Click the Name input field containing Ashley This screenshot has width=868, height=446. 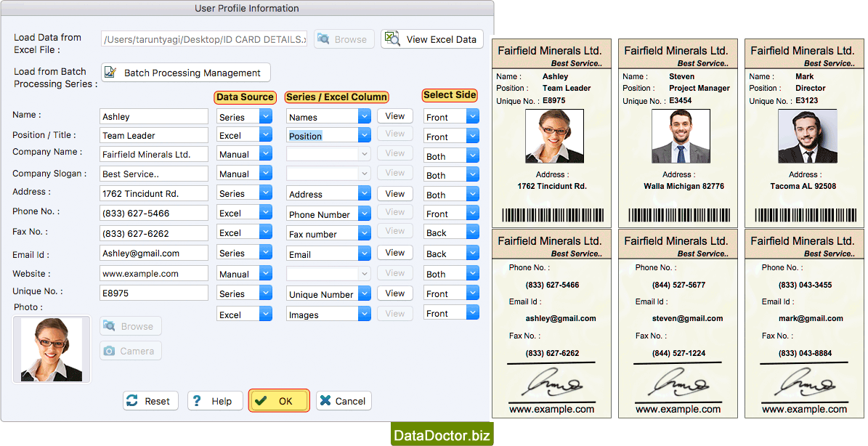(154, 116)
